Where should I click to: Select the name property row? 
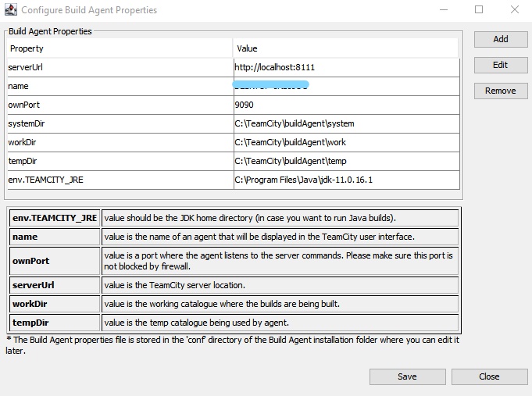(234, 86)
